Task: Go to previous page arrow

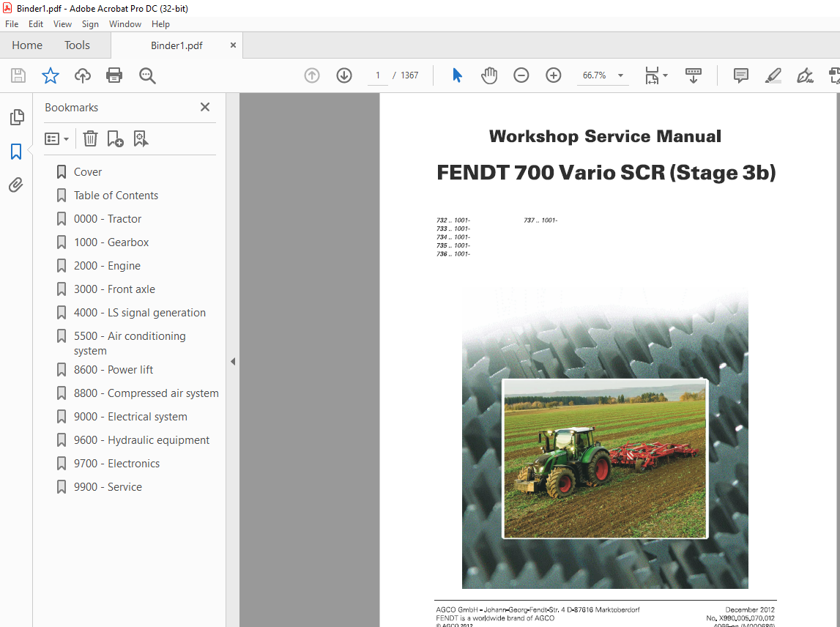Action: click(x=312, y=75)
